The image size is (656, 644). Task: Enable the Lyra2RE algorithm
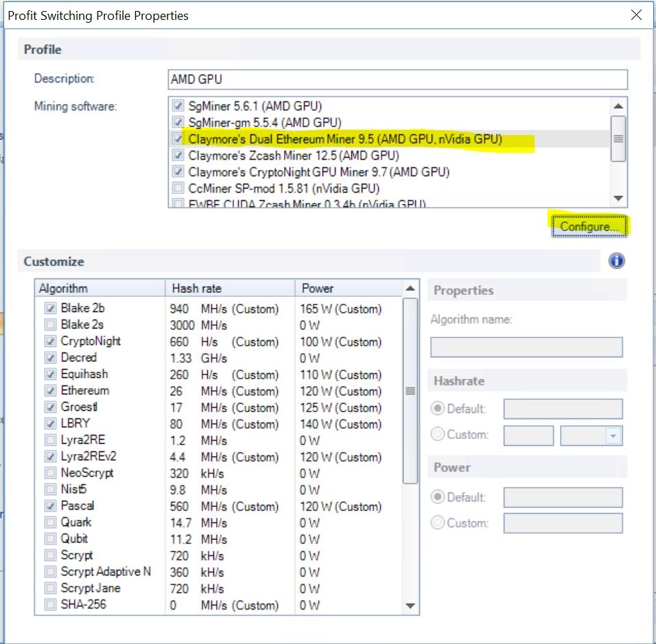point(50,440)
